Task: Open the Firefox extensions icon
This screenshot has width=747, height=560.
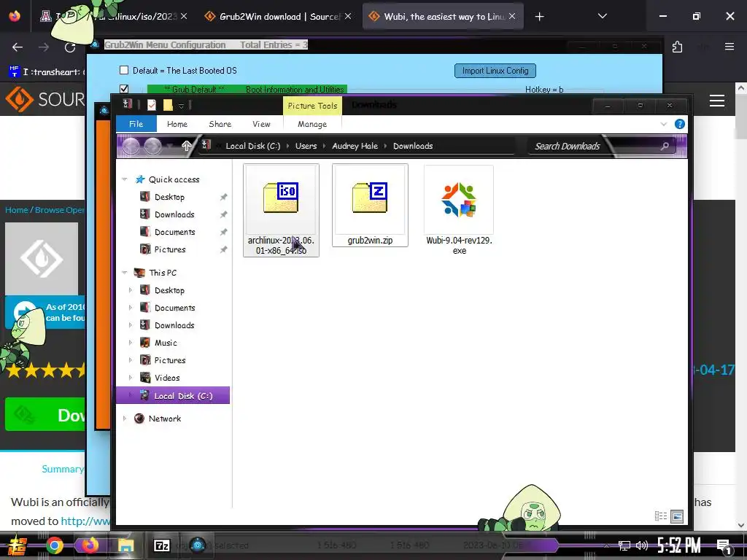Action: tap(677, 47)
